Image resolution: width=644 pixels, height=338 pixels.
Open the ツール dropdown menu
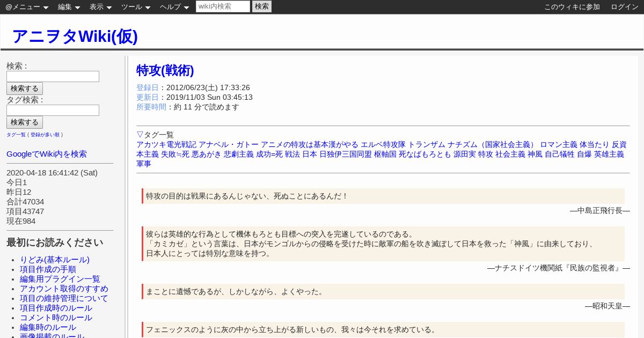[136, 7]
